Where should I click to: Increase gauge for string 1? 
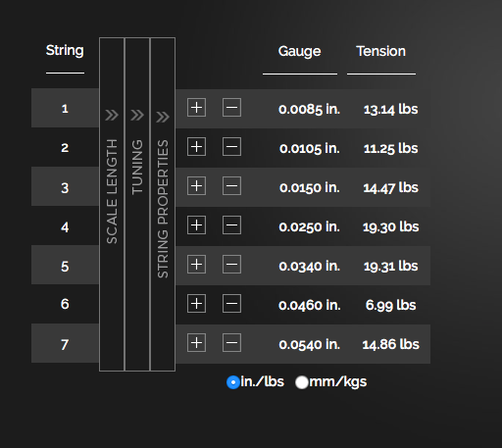[x=196, y=107]
